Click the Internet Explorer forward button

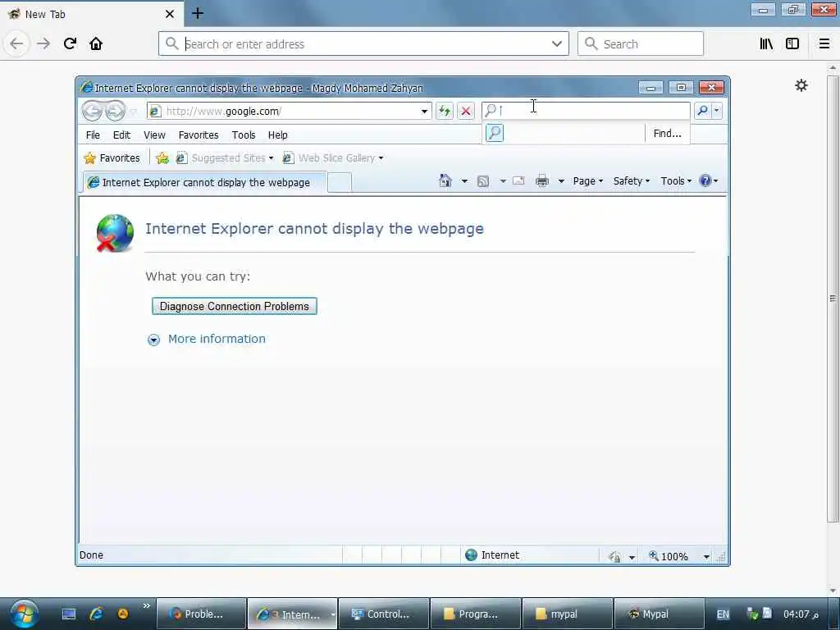tap(114, 111)
